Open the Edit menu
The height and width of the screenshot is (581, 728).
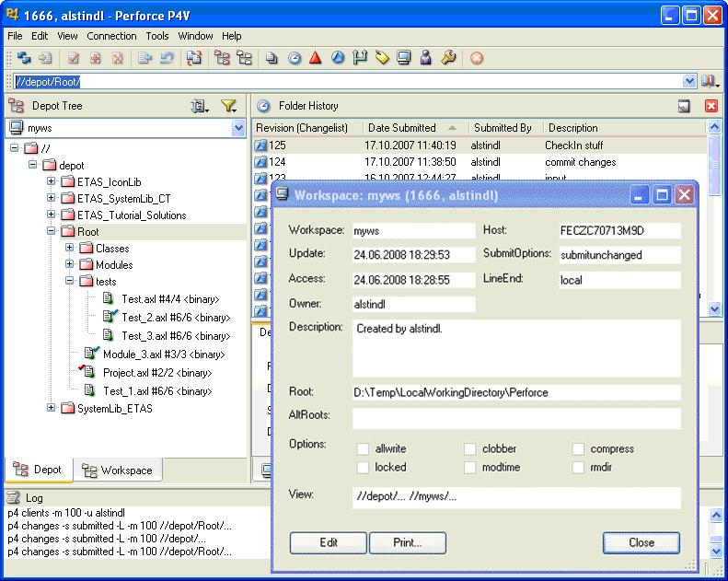click(x=40, y=36)
